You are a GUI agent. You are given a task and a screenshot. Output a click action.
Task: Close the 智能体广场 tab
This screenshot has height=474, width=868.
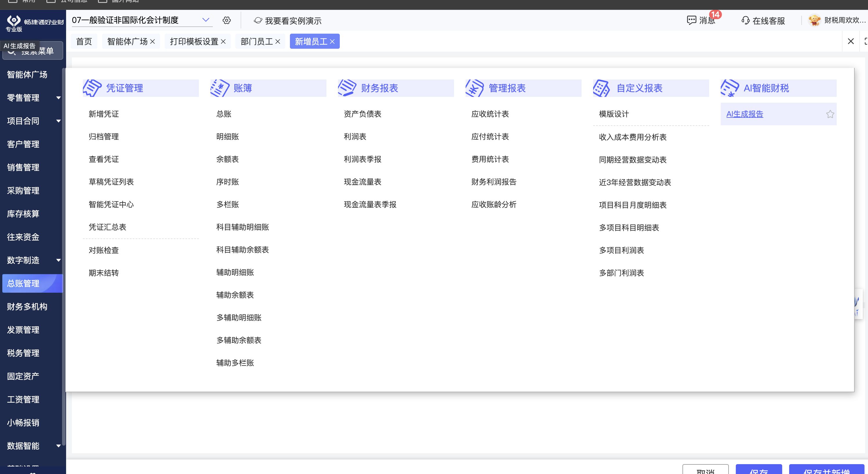tap(153, 41)
